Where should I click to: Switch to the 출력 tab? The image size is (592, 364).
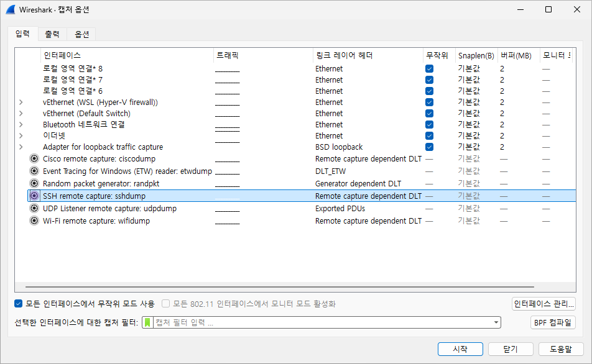52,34
